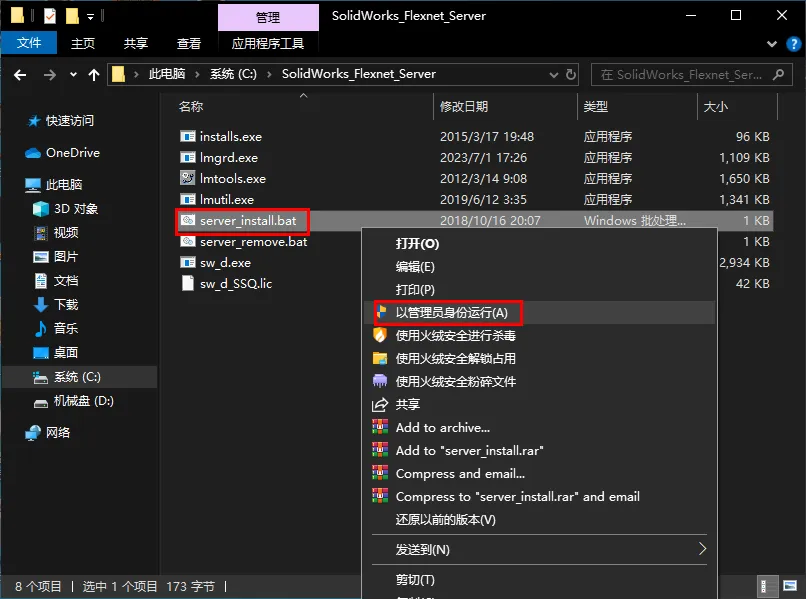Click the Quick Access star icon
806x599 pixels.
click(33, 121)
